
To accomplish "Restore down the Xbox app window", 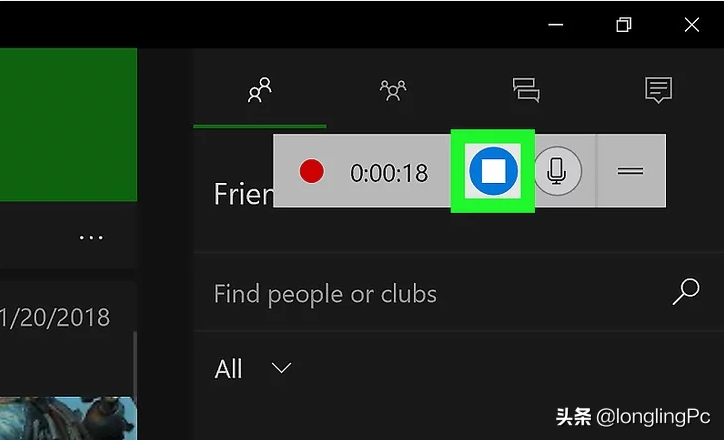I will coord(624,24).
